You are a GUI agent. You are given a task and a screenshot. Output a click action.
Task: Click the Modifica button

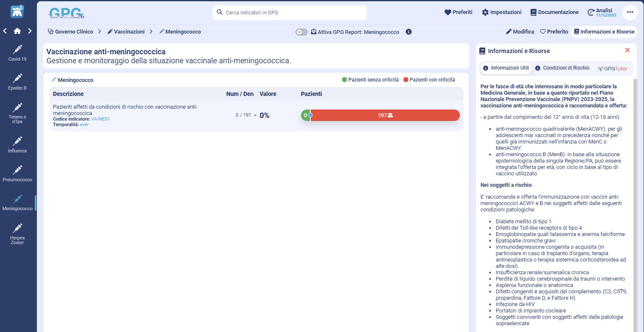click(520, 32)
